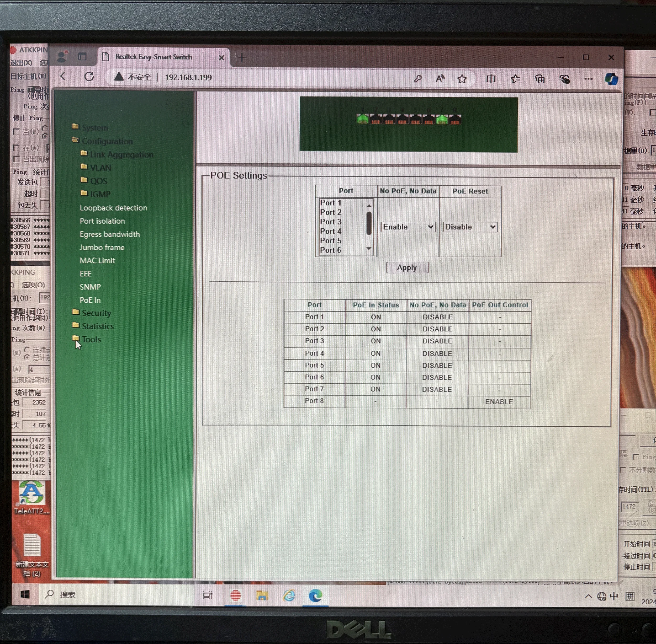The height and width of the screenshot is (644, 656).
Task: Open the Egress bandwidth page
Action: pos(109,234)
